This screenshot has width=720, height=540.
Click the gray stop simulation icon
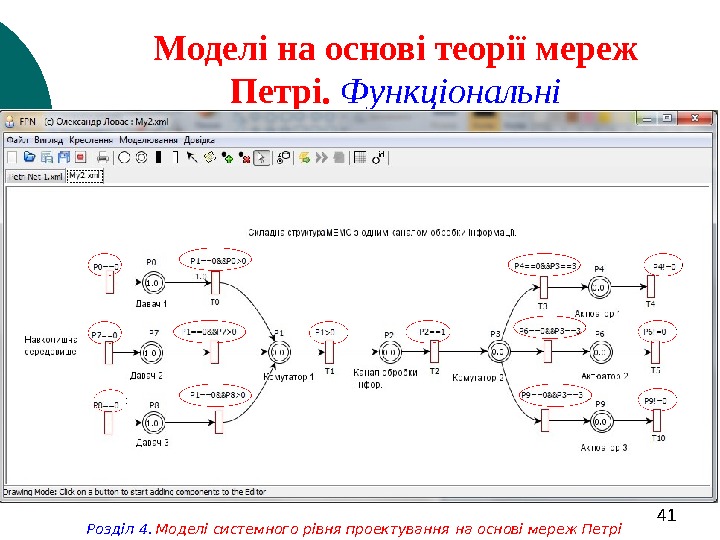[x=339, y=158]
